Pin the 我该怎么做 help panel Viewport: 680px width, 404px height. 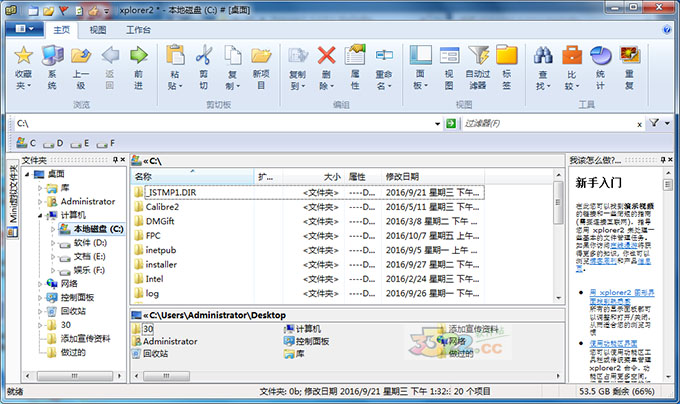point(663,160)
